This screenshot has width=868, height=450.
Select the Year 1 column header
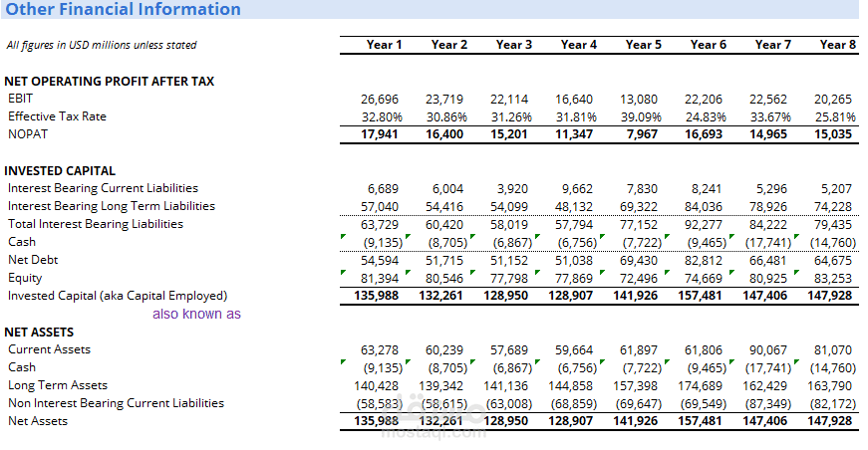pos(384,45)
